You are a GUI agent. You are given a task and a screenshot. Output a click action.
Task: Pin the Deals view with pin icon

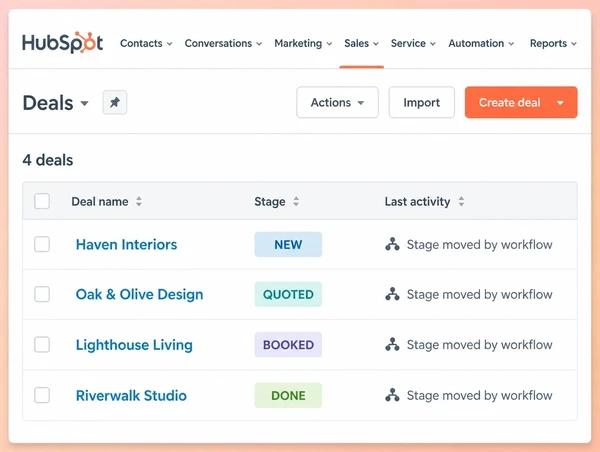tap(115, 102)
